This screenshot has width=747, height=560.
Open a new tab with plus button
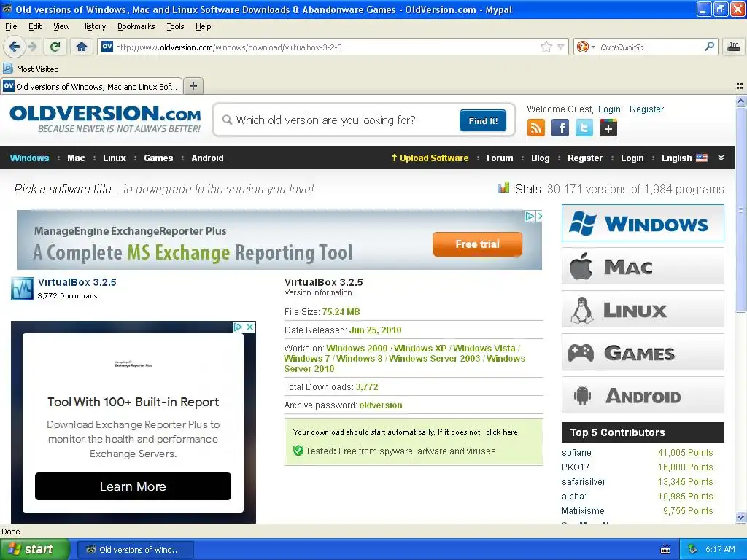point(193,86)
